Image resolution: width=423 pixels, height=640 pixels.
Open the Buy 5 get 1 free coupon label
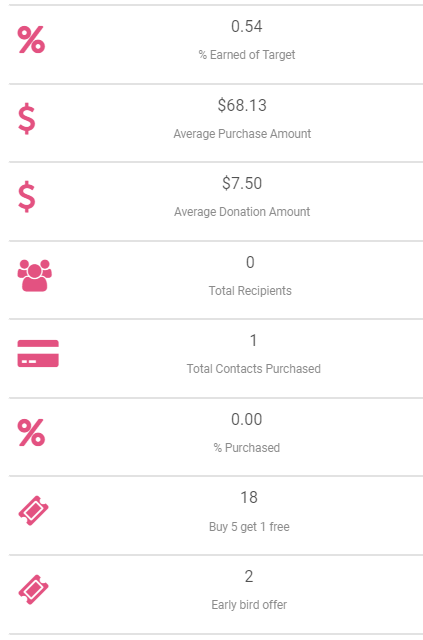[x=249, y=527]
